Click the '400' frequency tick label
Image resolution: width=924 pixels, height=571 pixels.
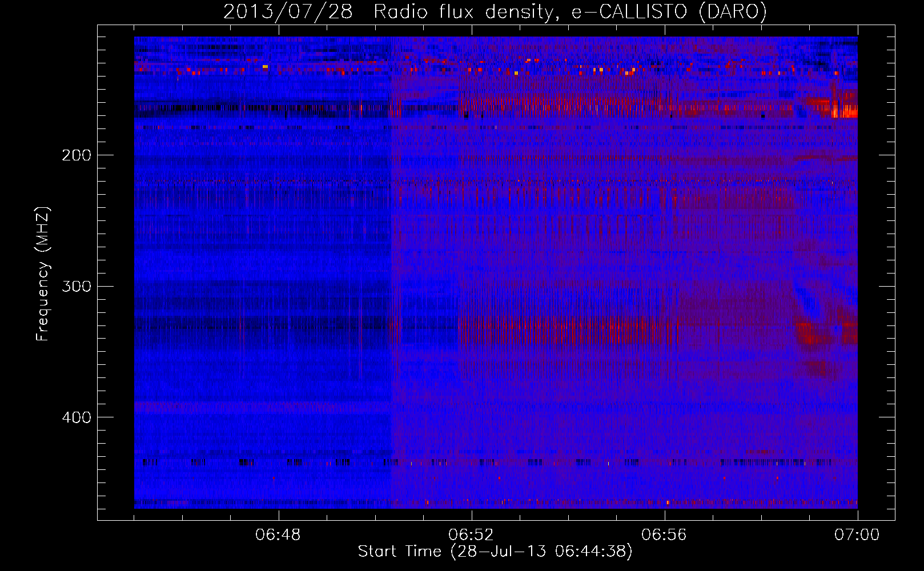(x=77, y=417)
